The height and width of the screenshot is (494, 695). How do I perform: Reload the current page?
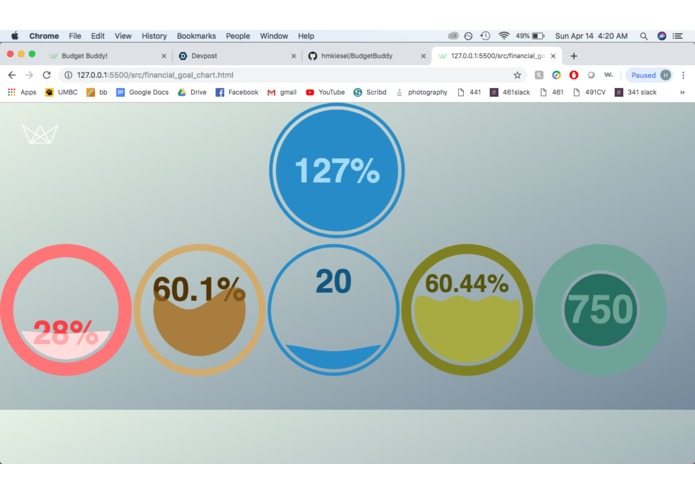pyautogui.click(x=47, y=75)
